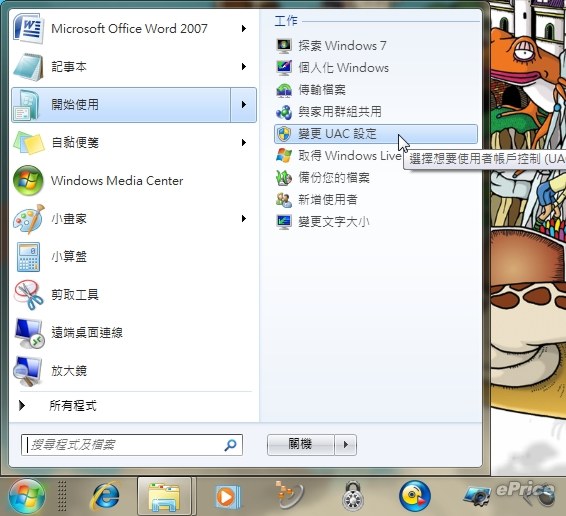Expand the 小畫家 jump list arrow
The width and height of the screenshot is (566, 516).
point(244,218)
